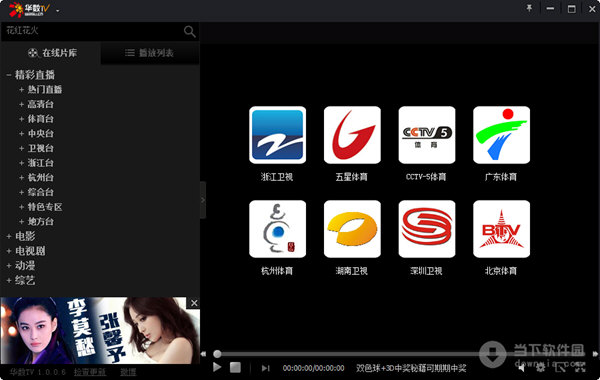Image resolution: width=600 pixels, height=380 pixels.
Task: Open the 广东体育 channel icon
Action: click(x=501, y=135)
